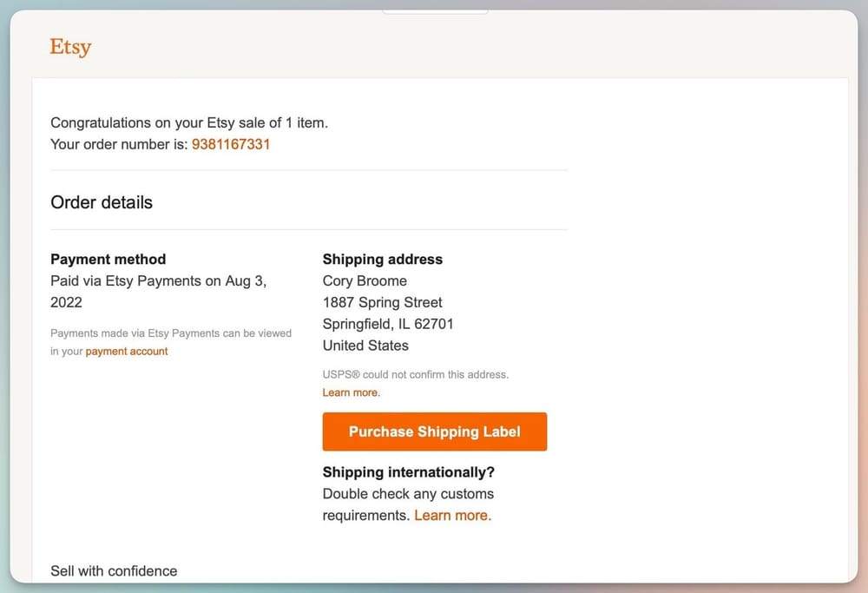Open the payment account link
868x593 pixels.
127,352
